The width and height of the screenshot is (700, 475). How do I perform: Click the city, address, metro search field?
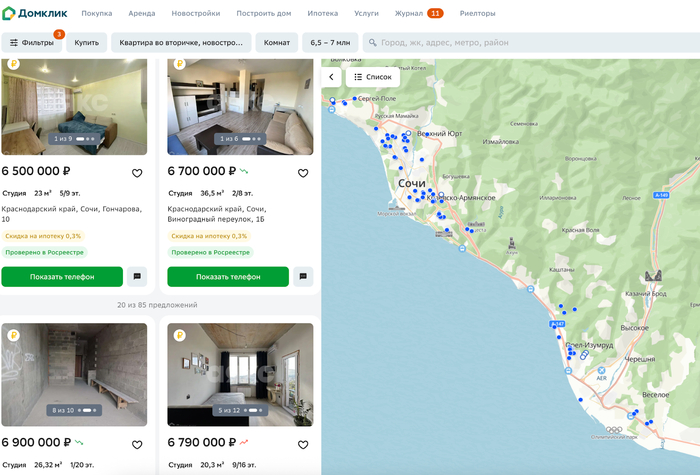530,43
